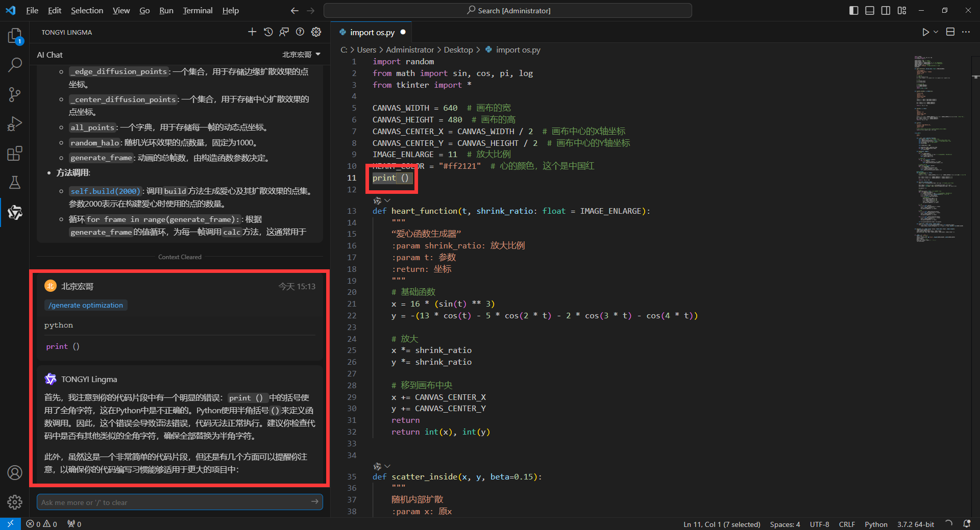The image size is (980, 530).
Task: Open the Help menu
Action: (x=230, y=10)
